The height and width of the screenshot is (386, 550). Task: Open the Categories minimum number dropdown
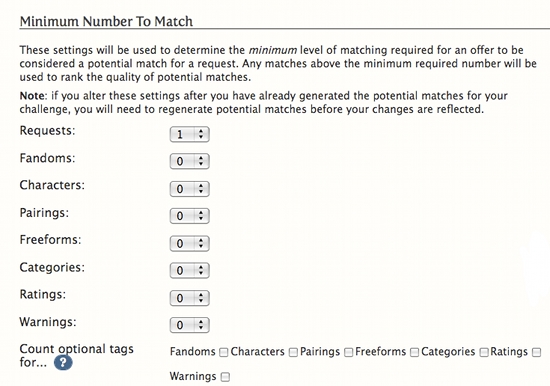(x=189, y=271)
